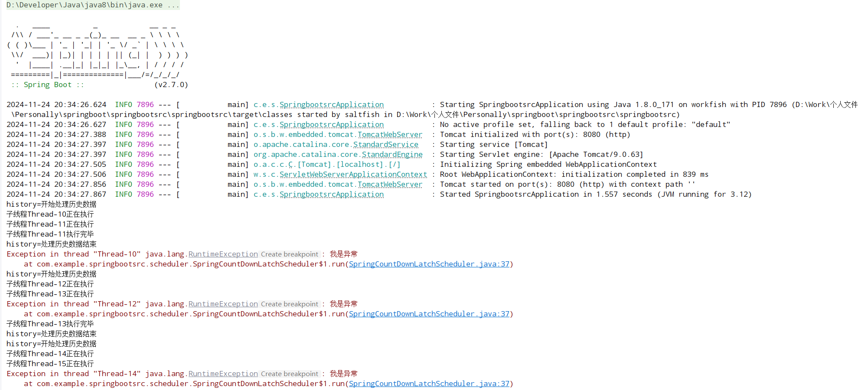Image resolution: width=868 pixels, height=390 pixels.
Task: Click Create breakpoint for Thread-10 exception
Action: (x=289, y=254)
